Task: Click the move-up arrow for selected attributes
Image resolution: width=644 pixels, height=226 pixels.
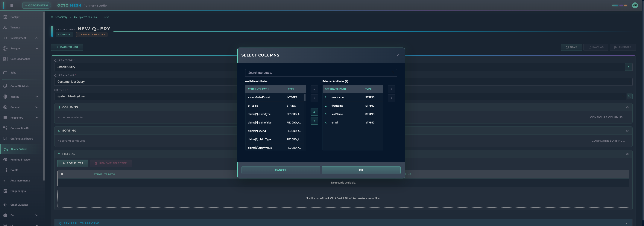Action: point(391,89)
